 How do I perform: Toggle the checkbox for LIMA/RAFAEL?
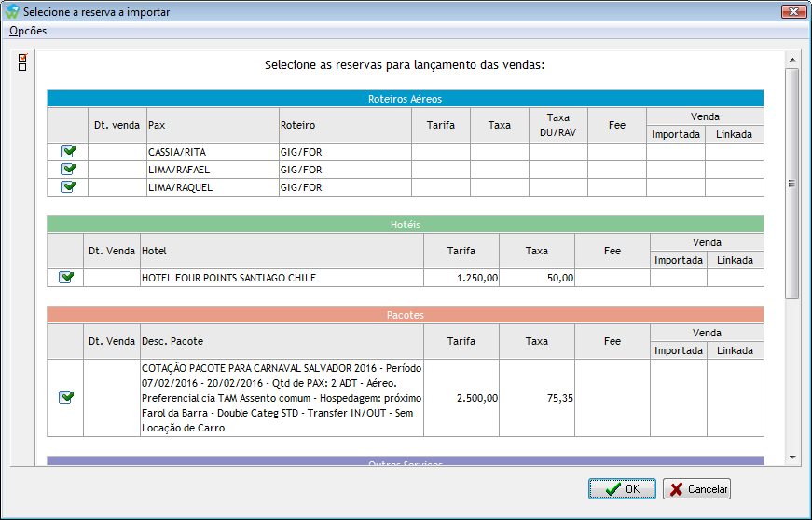68,170
